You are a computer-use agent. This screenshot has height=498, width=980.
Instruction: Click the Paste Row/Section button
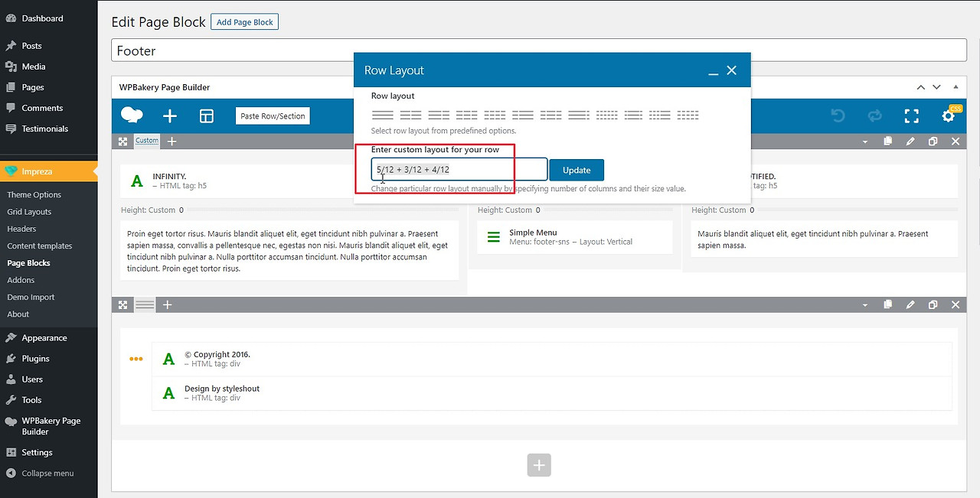click(273, 116)
